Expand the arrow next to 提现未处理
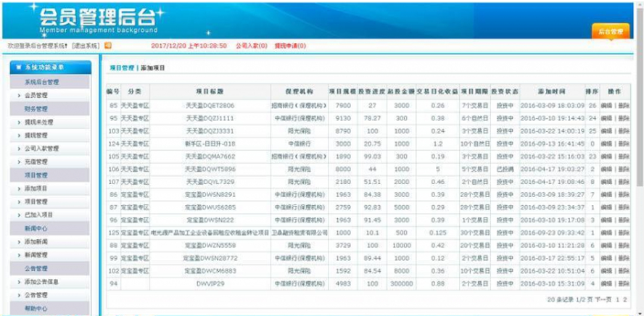Screen dimensions: 644x316 coord(19,122)
